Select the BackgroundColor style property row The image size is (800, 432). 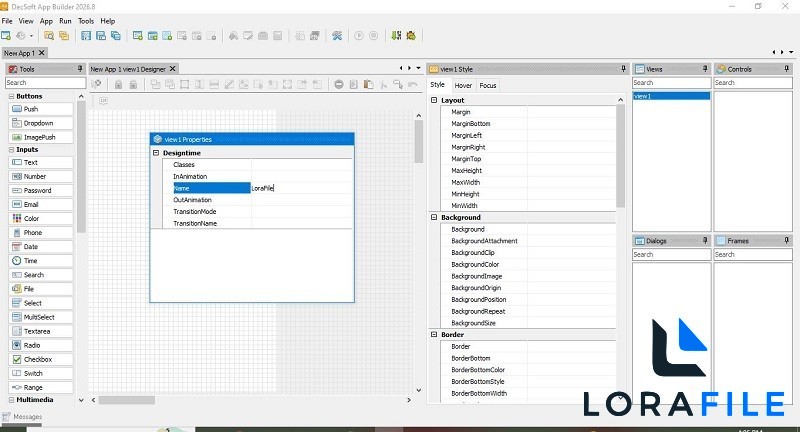point(528,265)
